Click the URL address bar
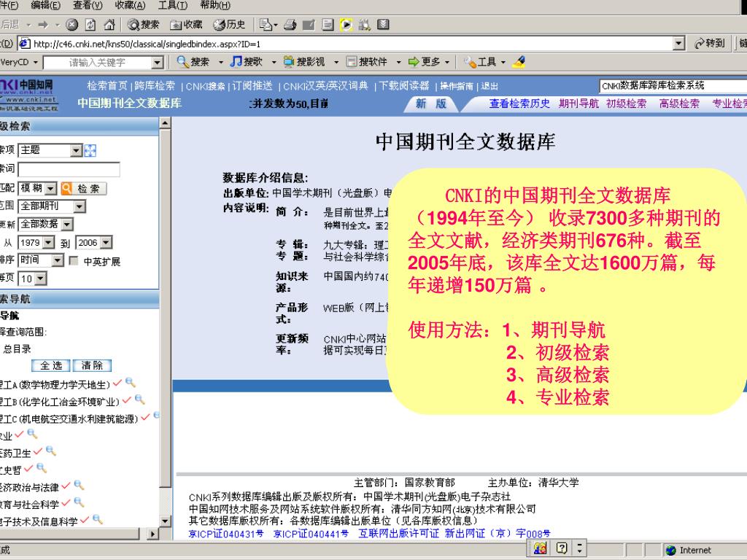Screen dimensions: 747x560 click(352, 44)
